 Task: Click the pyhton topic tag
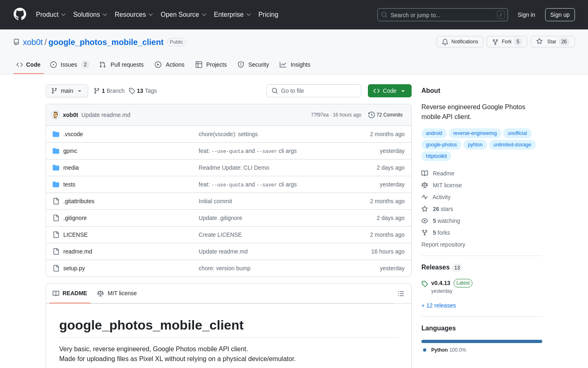point(475,145)
